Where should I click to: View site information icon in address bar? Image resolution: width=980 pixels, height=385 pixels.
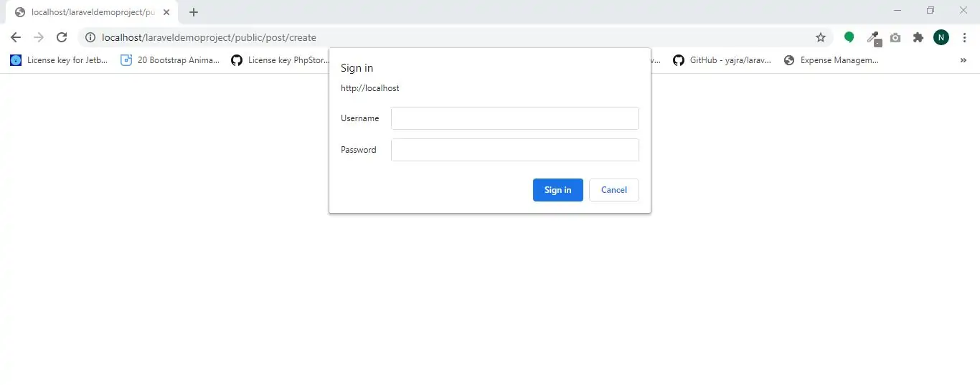pyautogui.click(x=90, y=37)
